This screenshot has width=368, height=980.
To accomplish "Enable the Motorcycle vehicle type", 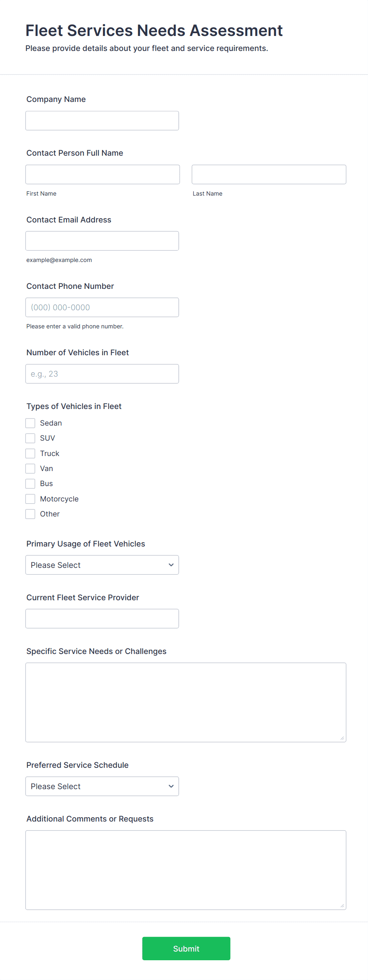I will coord(30,499).
